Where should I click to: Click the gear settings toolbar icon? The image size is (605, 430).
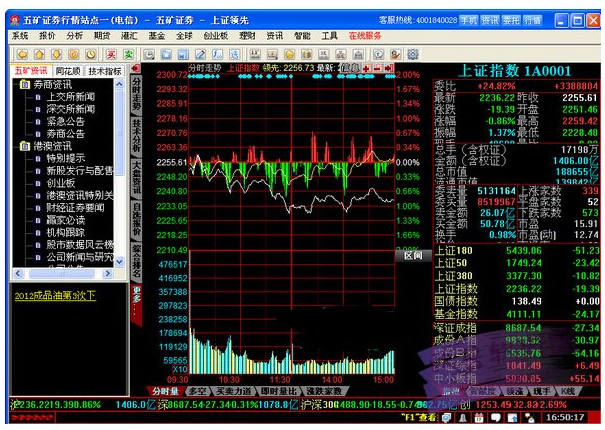pos(412,54)
